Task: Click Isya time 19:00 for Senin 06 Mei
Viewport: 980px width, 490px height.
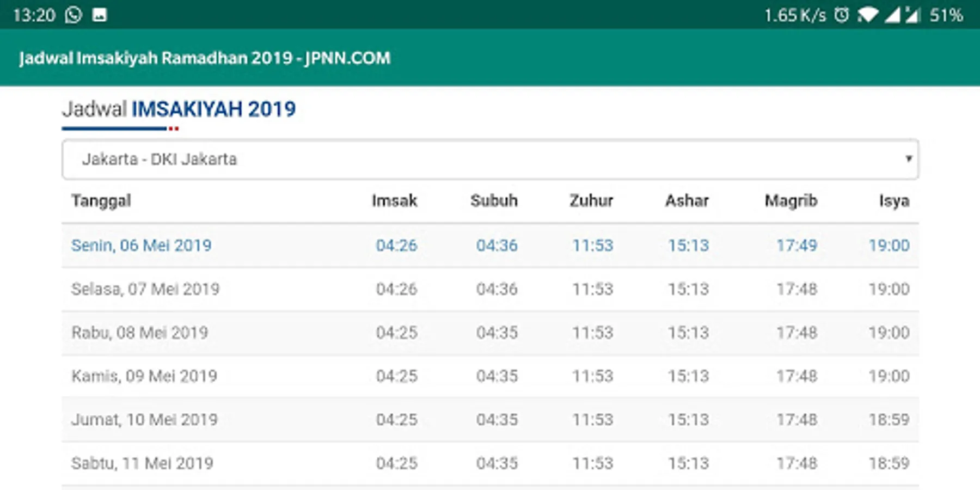Action: pos(889,246)
